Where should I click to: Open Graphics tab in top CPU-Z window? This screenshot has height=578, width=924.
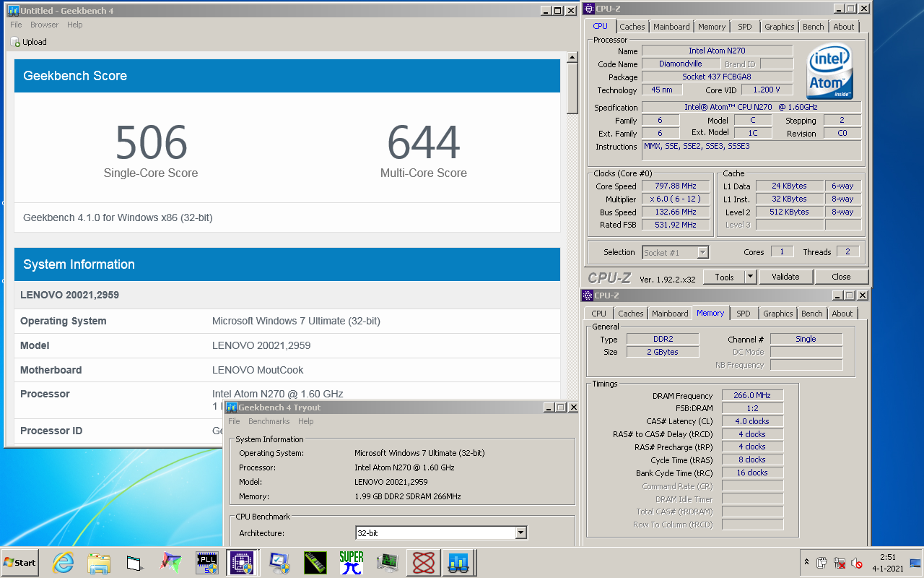(x=780, y=27)
